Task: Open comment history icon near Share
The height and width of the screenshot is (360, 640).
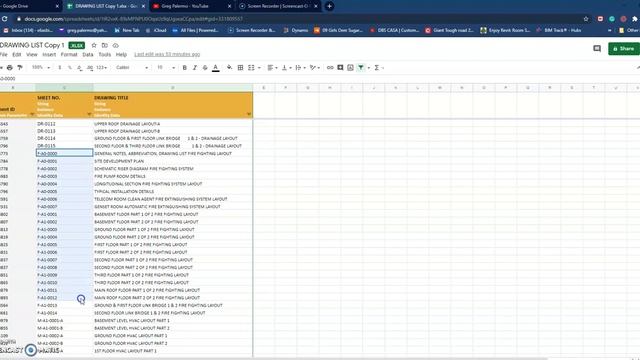Action: click(597, 49)
